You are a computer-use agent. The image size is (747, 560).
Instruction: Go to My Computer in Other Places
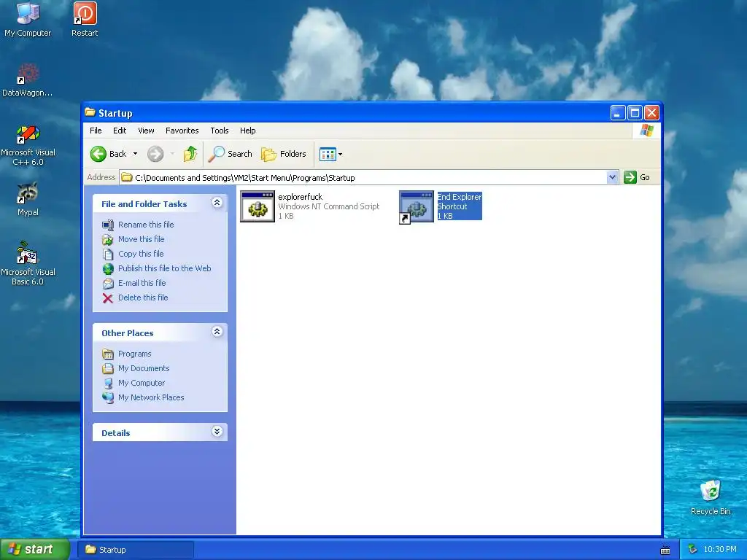(142, 383)
